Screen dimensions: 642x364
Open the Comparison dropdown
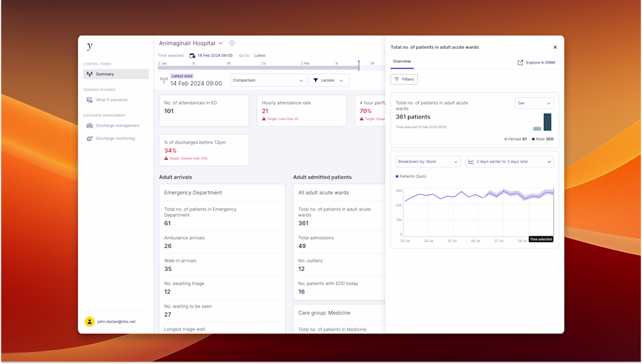[268, 80]
